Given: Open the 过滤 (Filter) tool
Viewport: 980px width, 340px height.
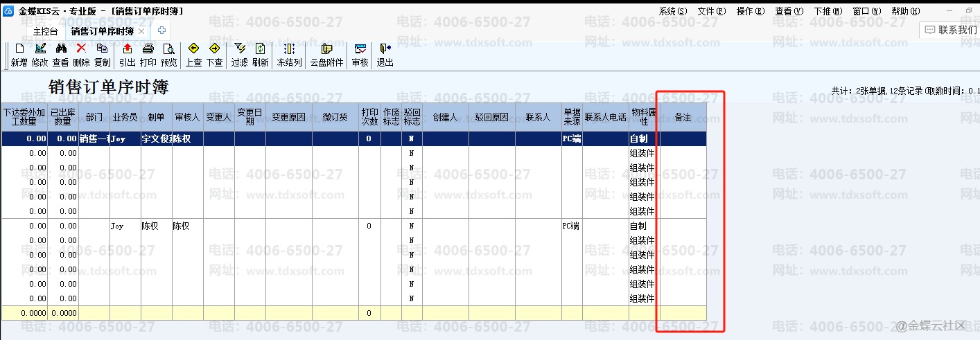Looking at the screenshot, I should click(x=240, y=48).
